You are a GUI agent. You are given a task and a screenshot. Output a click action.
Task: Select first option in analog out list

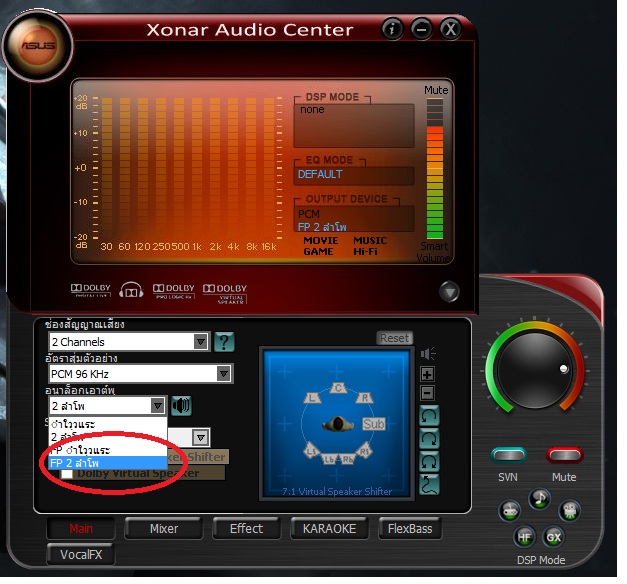107,424
